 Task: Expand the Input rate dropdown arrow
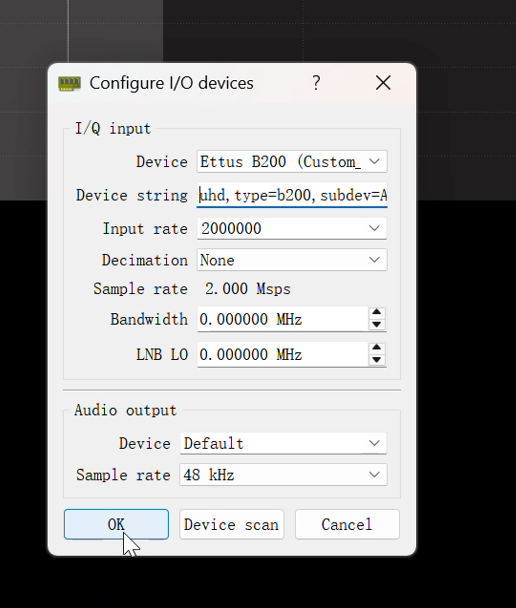coord(374,228)
